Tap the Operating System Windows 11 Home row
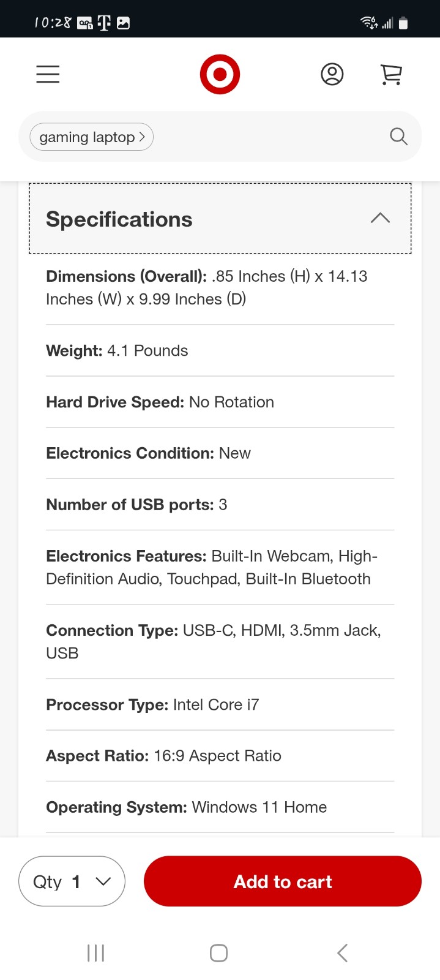Viewport: 440px width, 980px height. (x=220, y=807)
